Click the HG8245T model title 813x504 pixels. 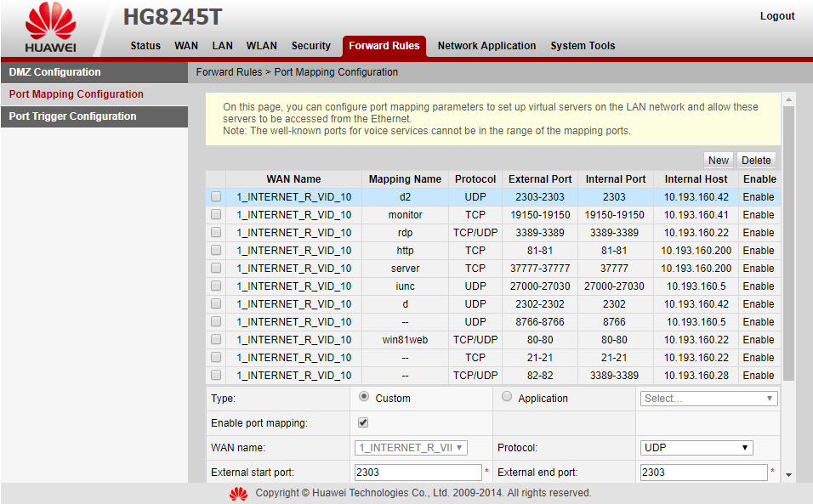173,17
